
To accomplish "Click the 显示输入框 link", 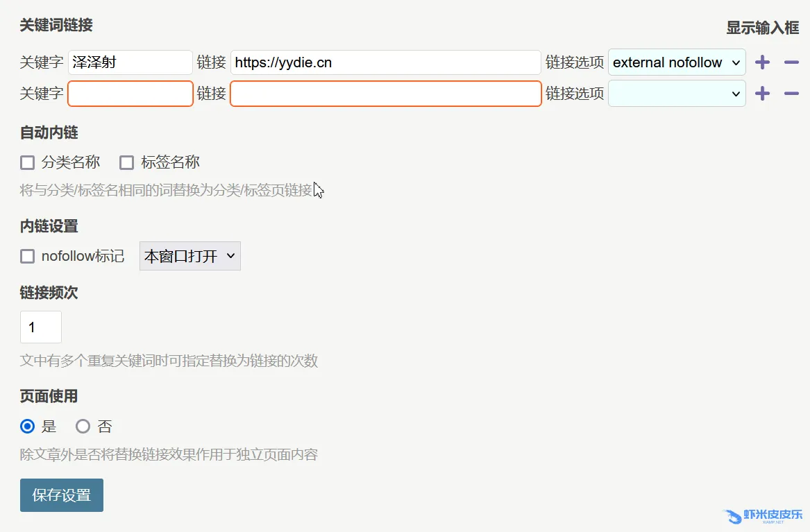I will pyautogui.click(x=762, y=28).
